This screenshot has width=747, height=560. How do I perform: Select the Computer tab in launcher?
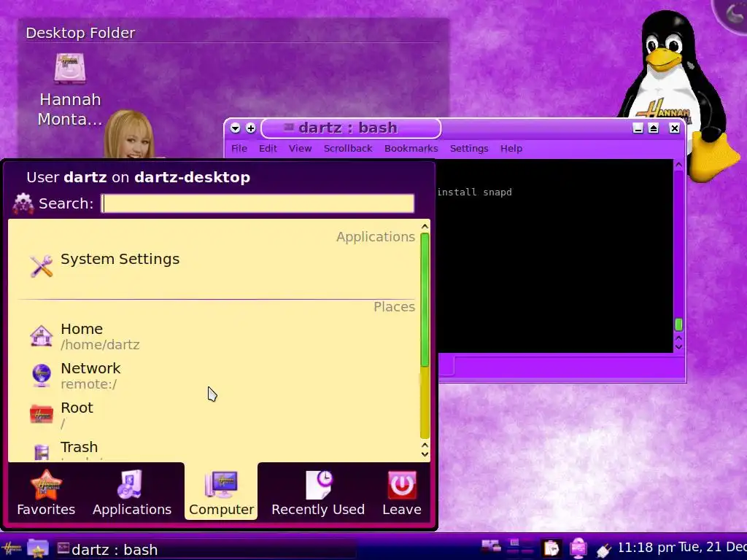[x=221, y=492]
